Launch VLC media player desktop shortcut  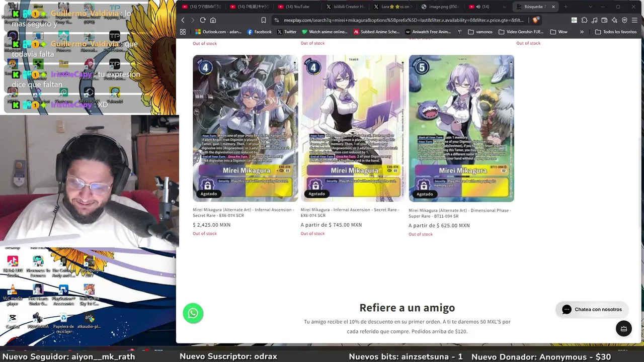coord(13,295)
